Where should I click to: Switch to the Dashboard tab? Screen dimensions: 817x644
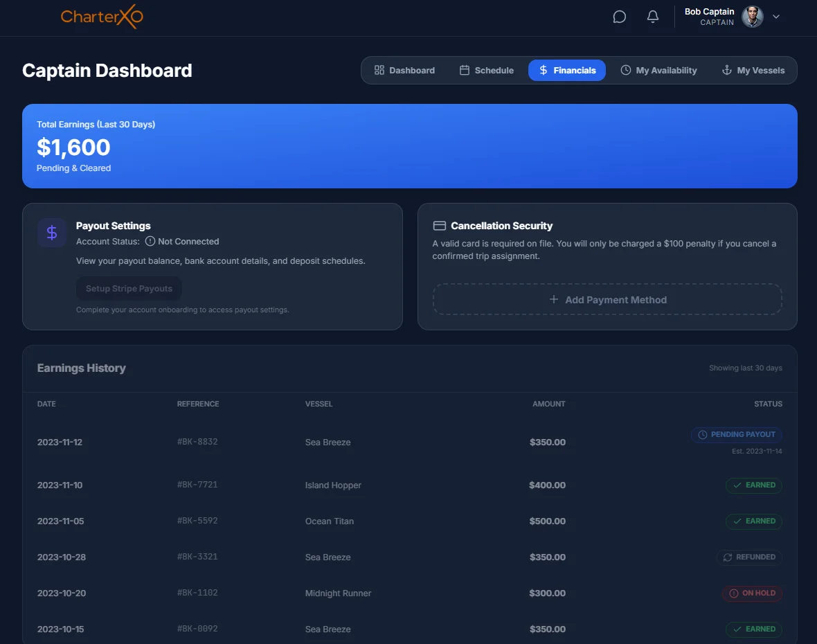point(404,71)
